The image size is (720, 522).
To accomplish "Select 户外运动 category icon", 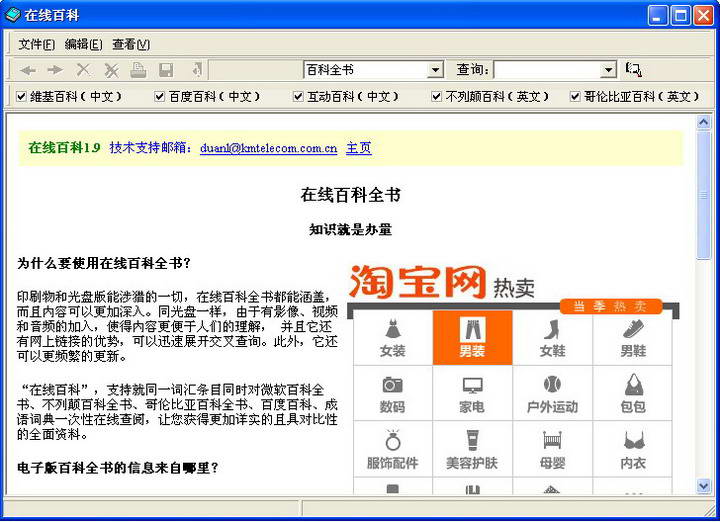I will click(x=552, y=393).
